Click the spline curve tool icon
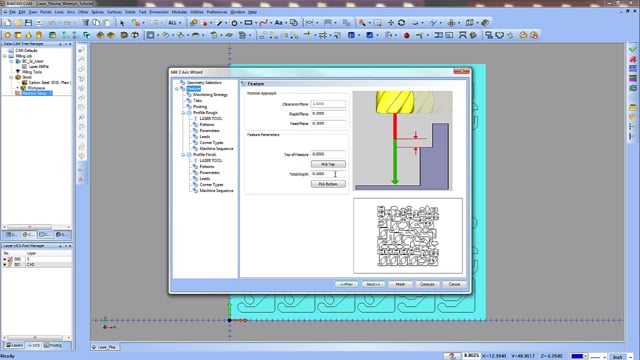The width and height of the screenshot is (640, 360). point(264,23)
